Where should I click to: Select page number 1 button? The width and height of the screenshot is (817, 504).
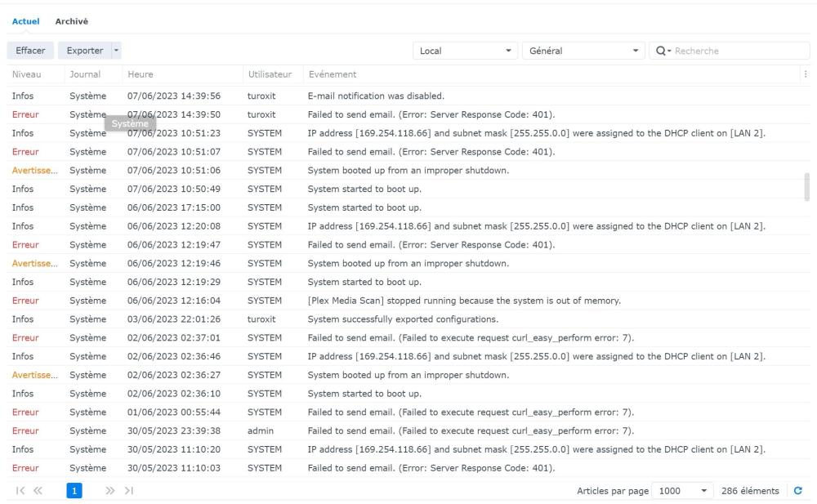click(74, 491)
